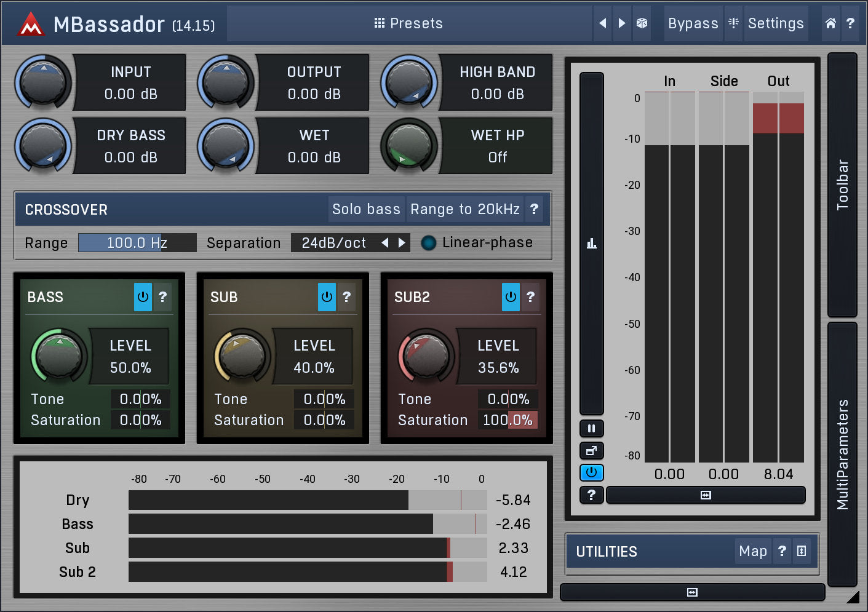
Task: Click the Solo bass button
Action: coord(366,209)
